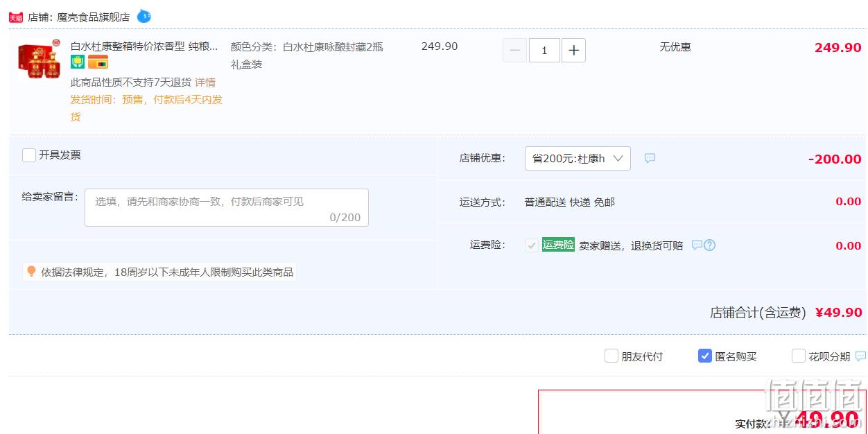Open 详情 link for return policy

click(205, 82)
